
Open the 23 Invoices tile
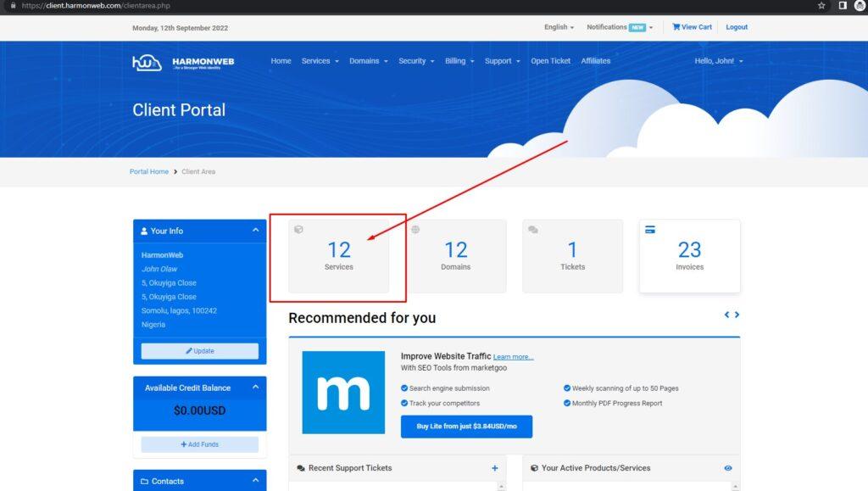[689, 256]
